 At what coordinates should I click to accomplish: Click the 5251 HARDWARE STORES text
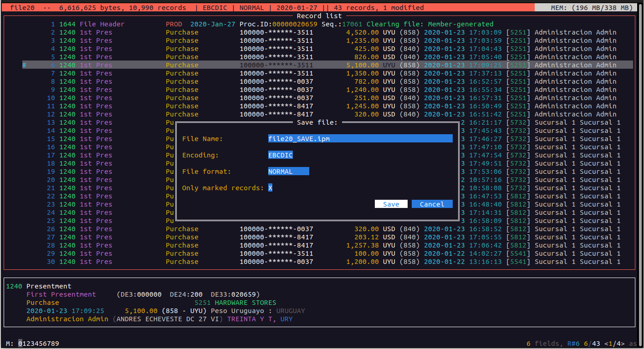coord(235,303)
